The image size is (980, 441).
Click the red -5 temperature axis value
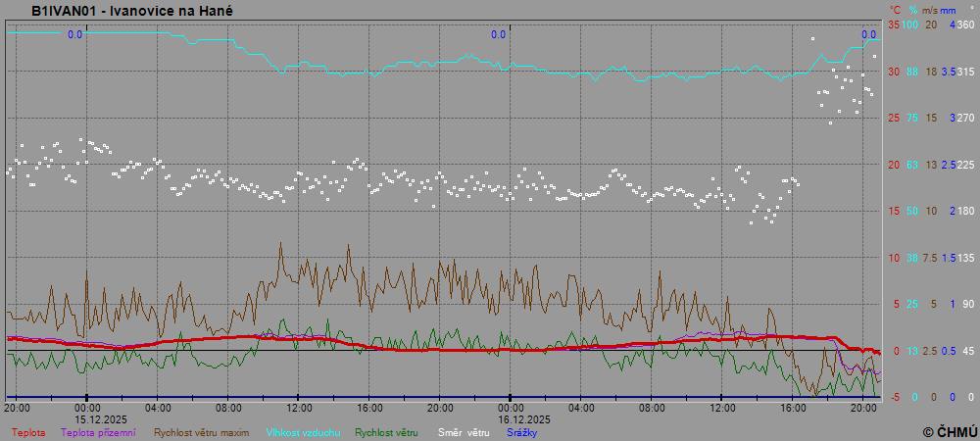(893, 397)
